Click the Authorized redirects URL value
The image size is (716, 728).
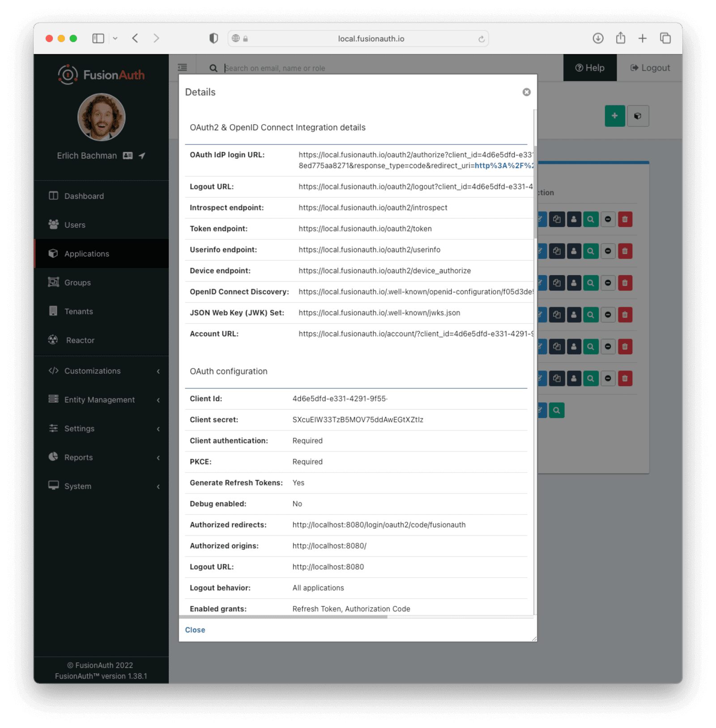point(379,525)
